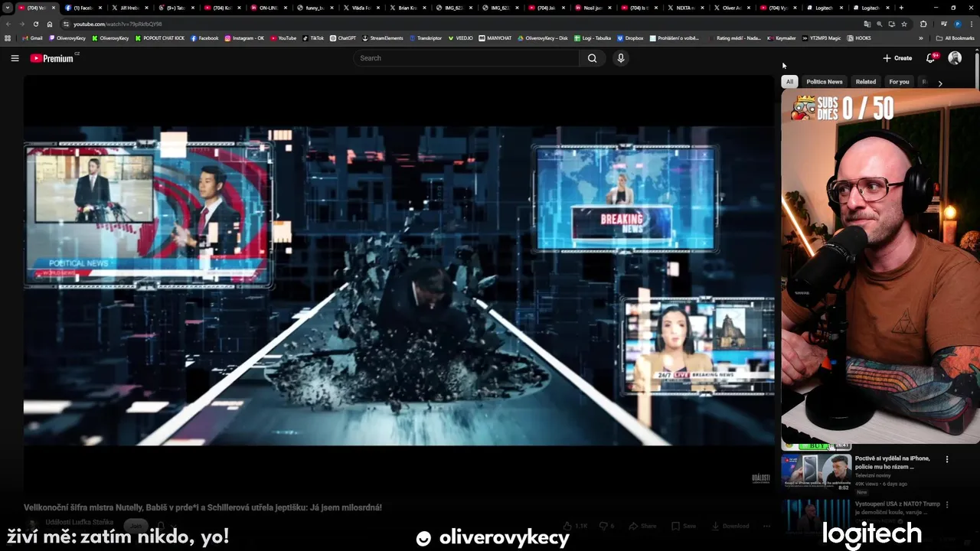Image resolution: width=980 pixels, height=551 pixels.
Task: Open the Chrome three-dot menu
Action: pyautogui.click(x=972, y=24)
